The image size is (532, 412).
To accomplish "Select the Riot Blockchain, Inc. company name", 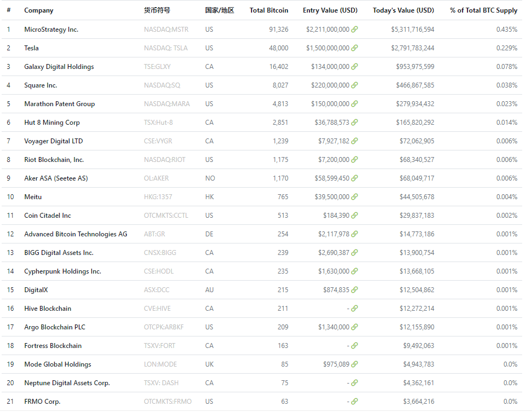I will tap(54, 160).
